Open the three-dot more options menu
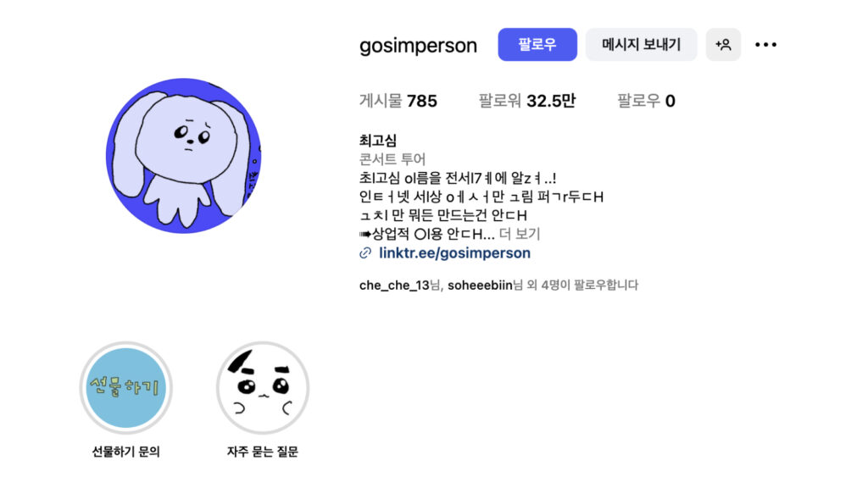The width and height of the screenshot is (868, 488). coord(765,45)
